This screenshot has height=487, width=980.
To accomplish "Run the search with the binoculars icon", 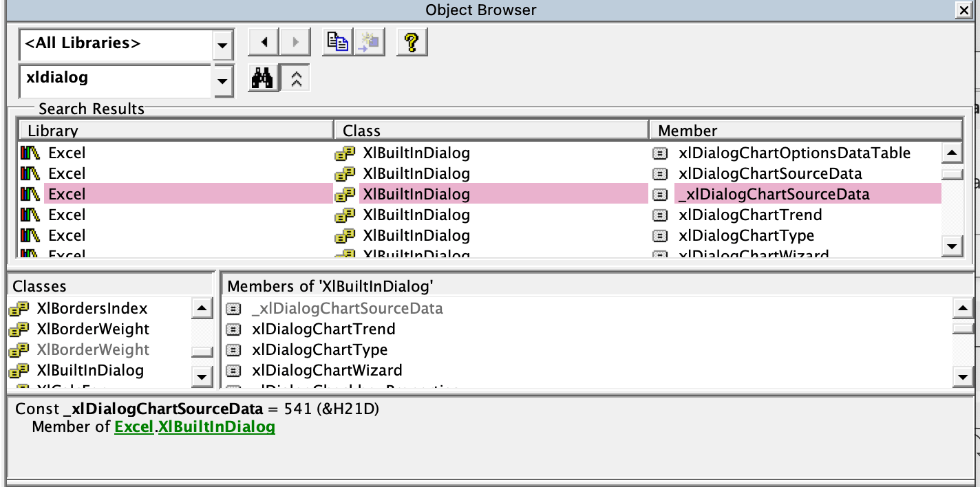I will (x=263, y=79).
